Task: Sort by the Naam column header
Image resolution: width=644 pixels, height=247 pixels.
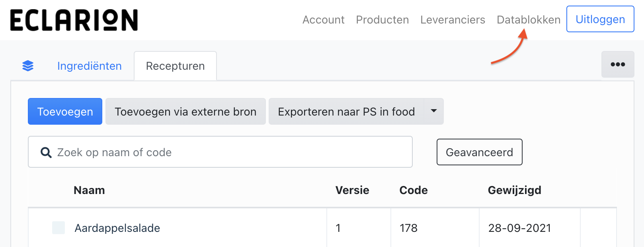Action: tap(89, 190)
